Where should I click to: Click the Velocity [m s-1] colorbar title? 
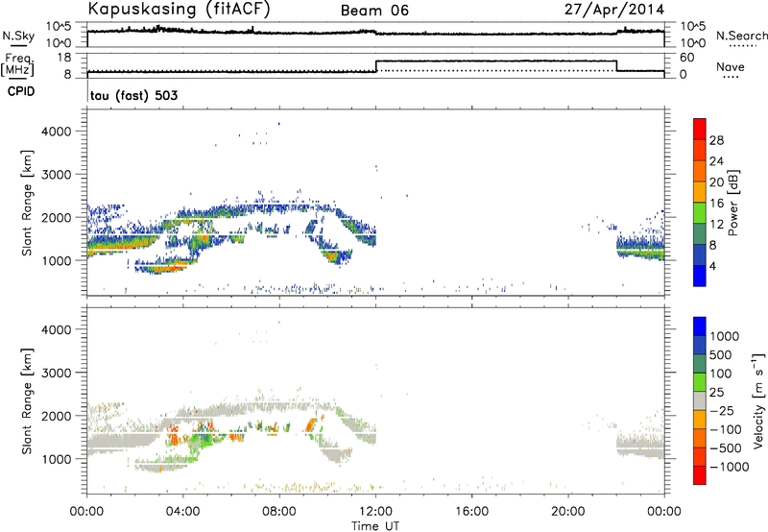tap(758, 400)
